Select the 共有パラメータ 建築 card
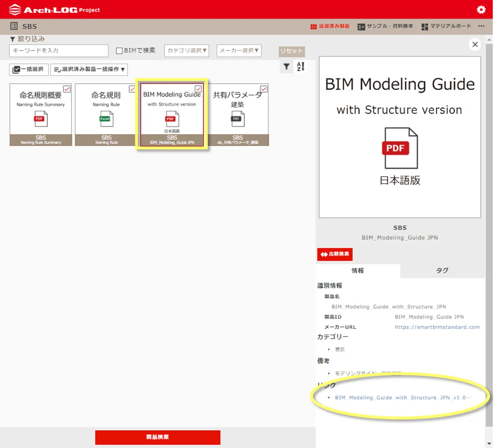The height and width of the screenshot is (448, 496). pyautogui.click(x=237, y=115)
